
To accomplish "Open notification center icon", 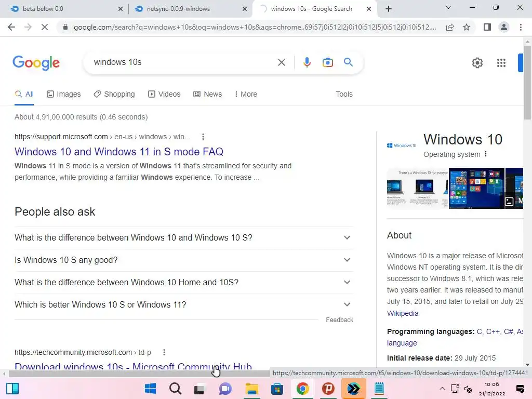I will [520, 389].
